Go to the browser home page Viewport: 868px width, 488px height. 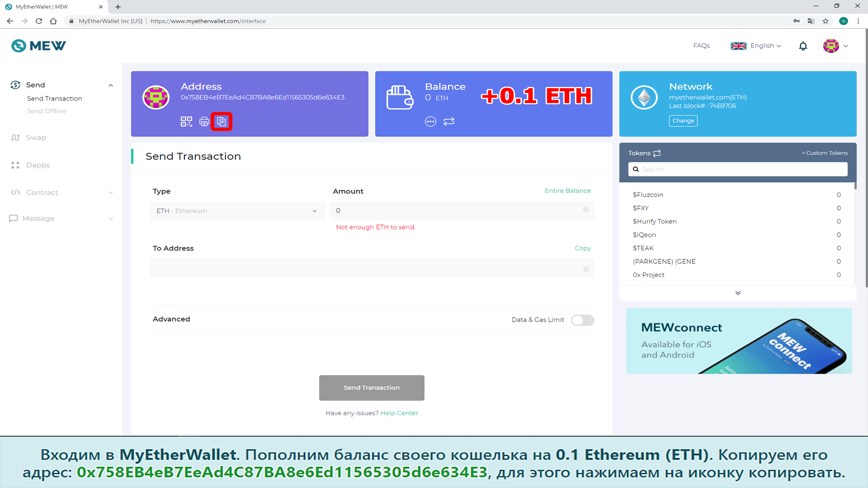coord(53,21)
